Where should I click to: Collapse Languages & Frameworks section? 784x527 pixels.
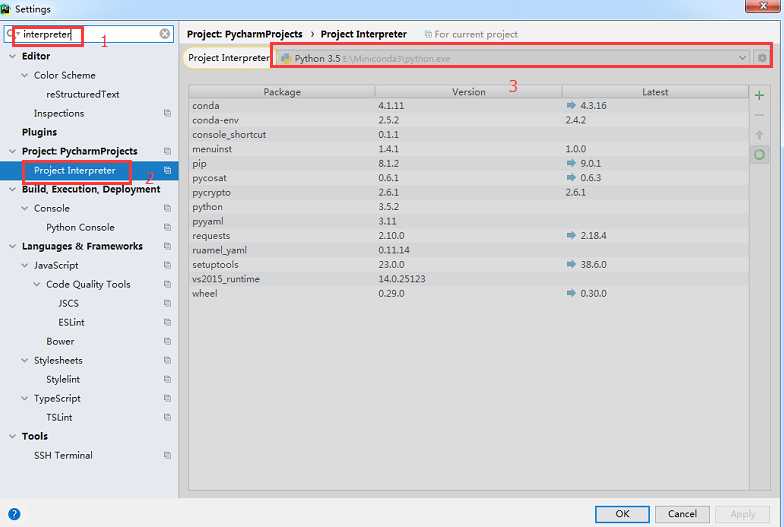click(12, 246)
